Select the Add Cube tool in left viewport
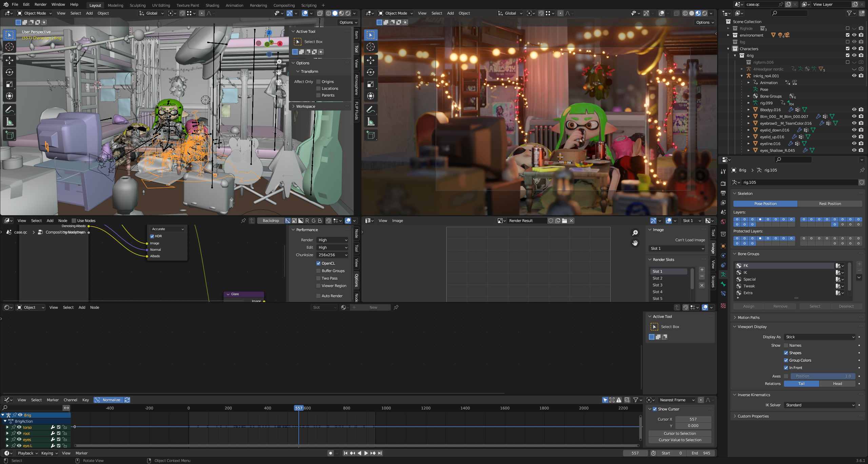The width and height of the screenshot is (868, 464). pyautogui.click(x=9, y=135)
